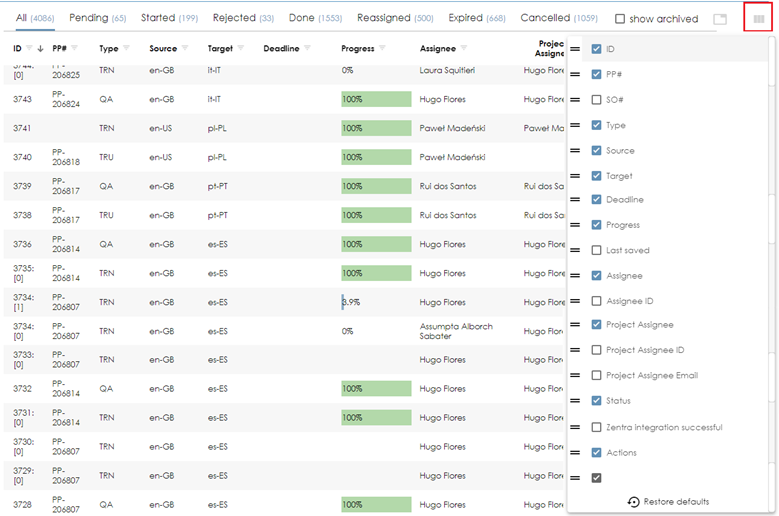Open the Cancelled tab
Viewport: 779px width, 516px height.
(x=558, y=18)
